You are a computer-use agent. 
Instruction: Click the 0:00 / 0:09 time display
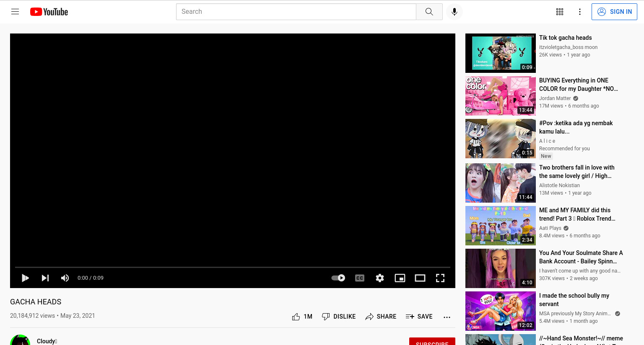point(91,278)
